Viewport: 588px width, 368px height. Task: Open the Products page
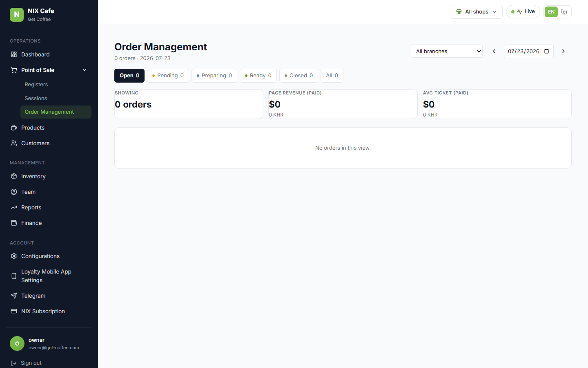tap(49, 128)
